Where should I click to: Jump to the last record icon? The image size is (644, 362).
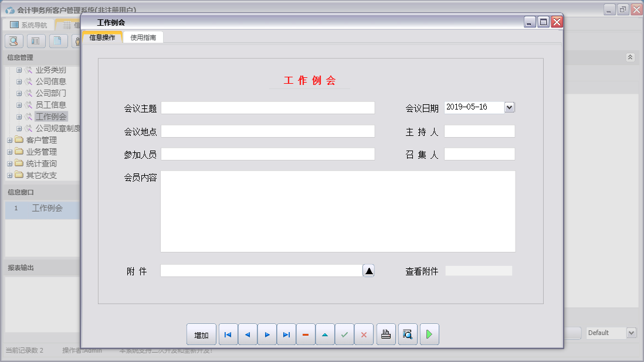click(286, 334)
